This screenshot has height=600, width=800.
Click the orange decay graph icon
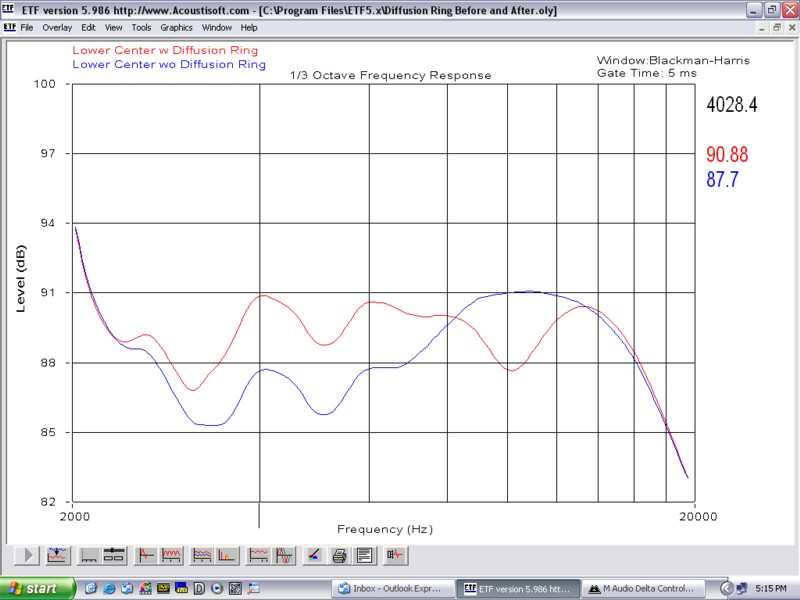tap(227, 555)
